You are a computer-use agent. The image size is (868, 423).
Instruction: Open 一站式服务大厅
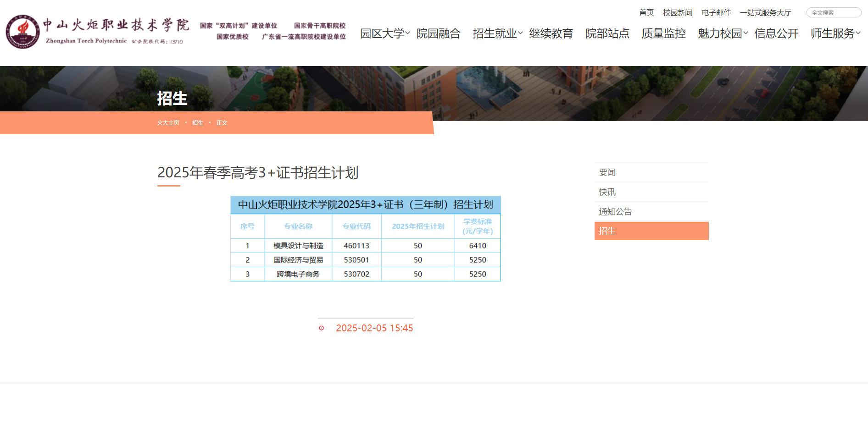point(765,12)
